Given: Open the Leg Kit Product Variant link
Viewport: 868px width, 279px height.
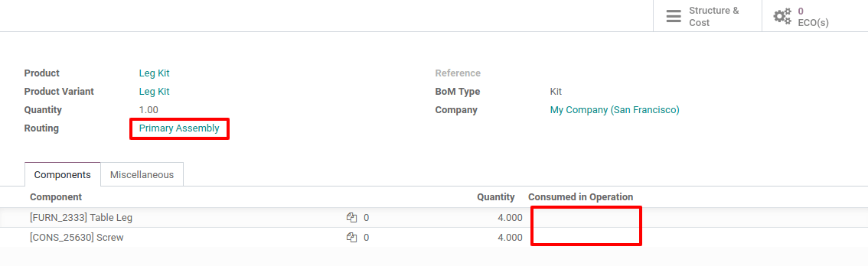Looking at the screenshot, I should coord(154,91).
